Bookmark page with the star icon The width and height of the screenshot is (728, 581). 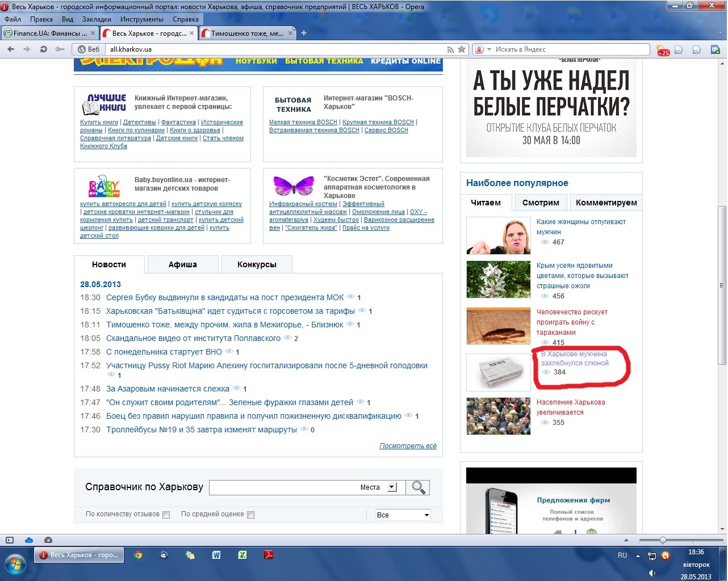[462, 49]
